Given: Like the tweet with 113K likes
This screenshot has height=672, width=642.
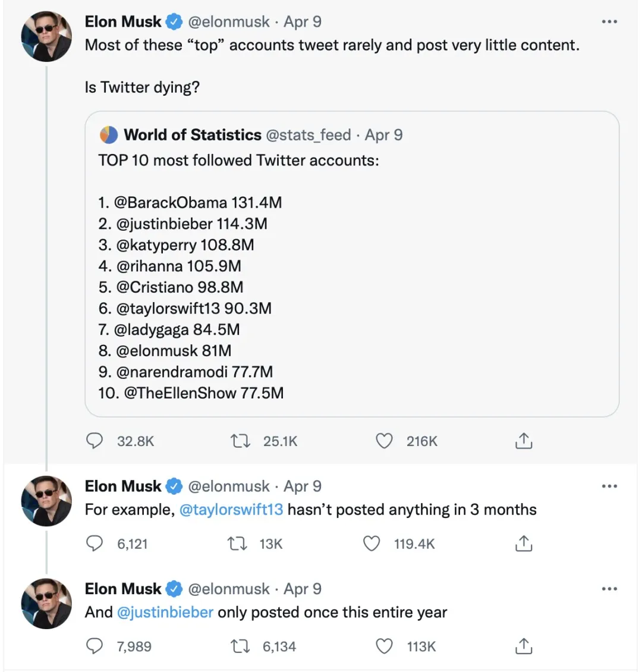Looking at the screenshot, I should pyautogui.click(x=385, y=646).
